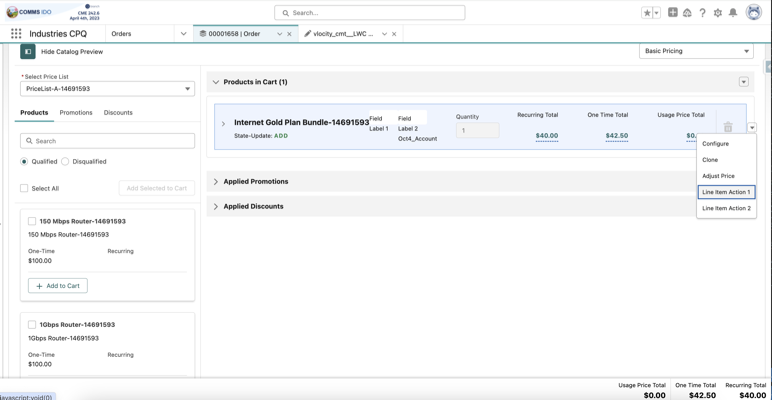Check the 1Gbps Router-14691593 checkbox
The image size is (772, 400).
pyautogui.click(x=32, y=325)
